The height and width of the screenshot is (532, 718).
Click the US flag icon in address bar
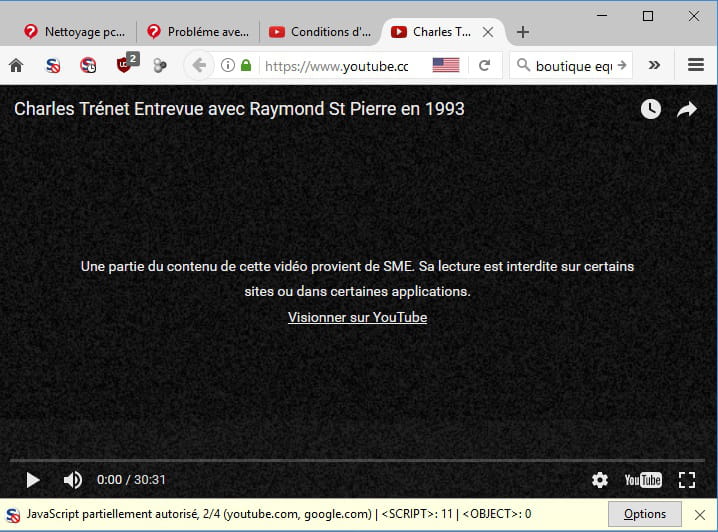pyautogui.click(x=446, y=65)
